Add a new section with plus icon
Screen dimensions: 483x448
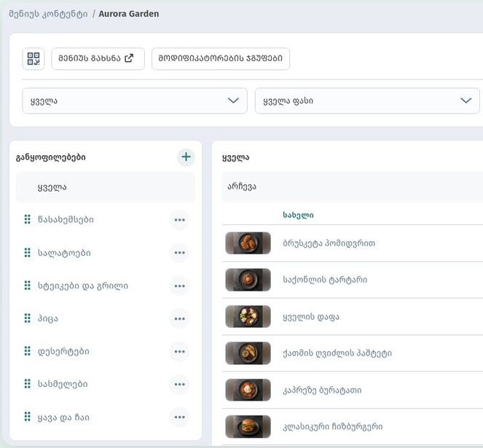(x=186, y=157)
